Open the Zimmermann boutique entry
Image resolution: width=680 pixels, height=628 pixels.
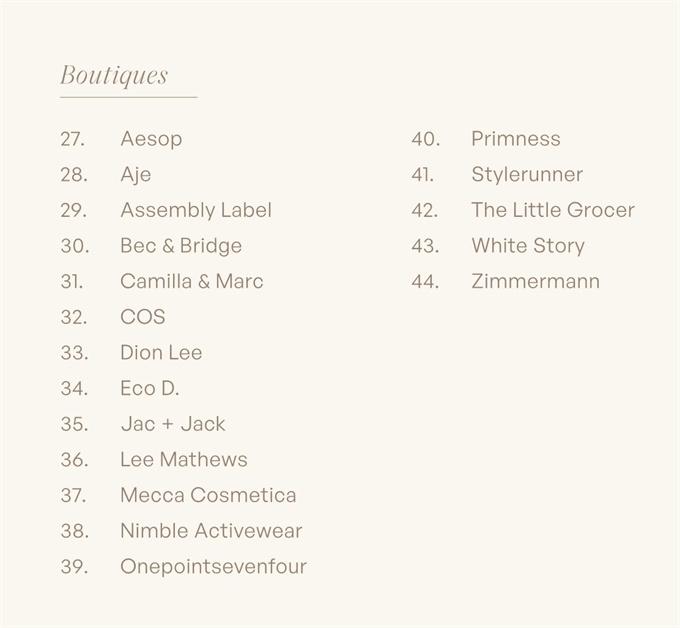point(536,281)
